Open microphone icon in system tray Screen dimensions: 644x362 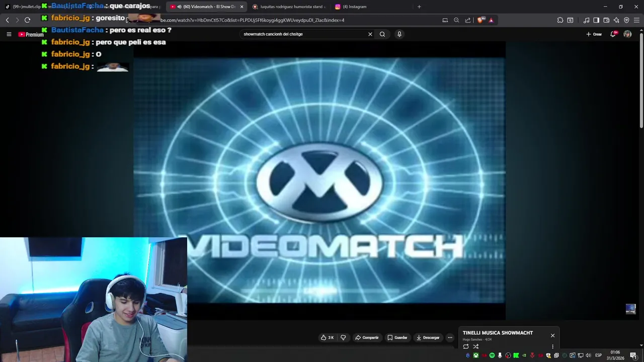(x=500, y=355)
